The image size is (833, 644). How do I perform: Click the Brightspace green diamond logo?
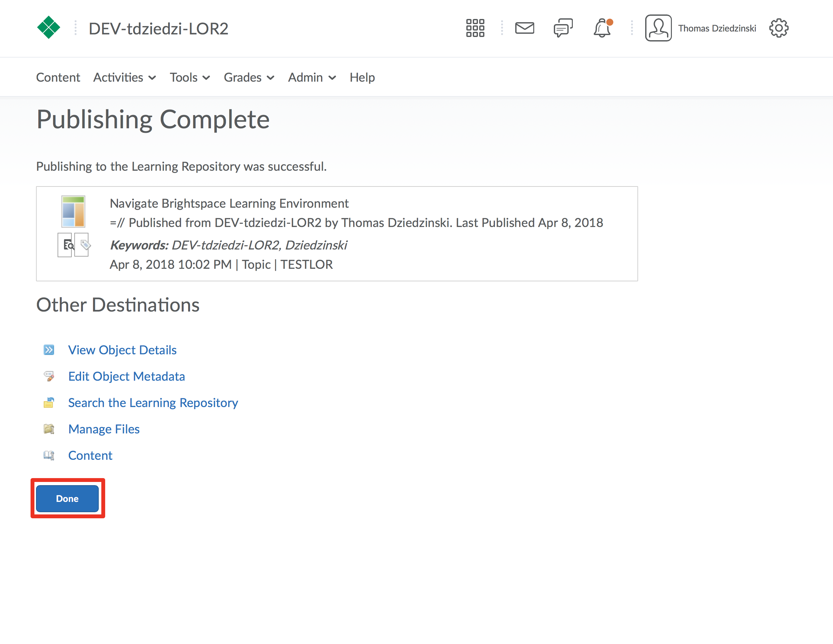49,28
